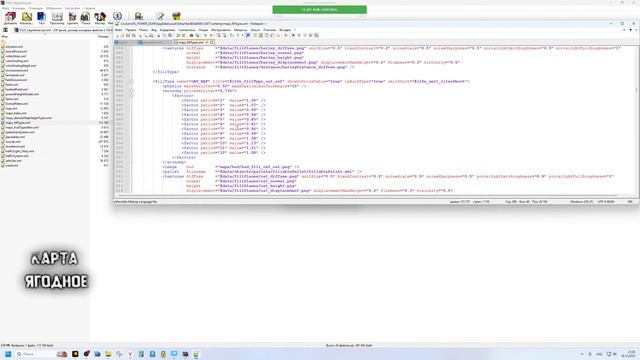Viewport: 640px width, 360px height.
Task: Click the Notepad++ Replace icon
Action: (x=197, y=36)
